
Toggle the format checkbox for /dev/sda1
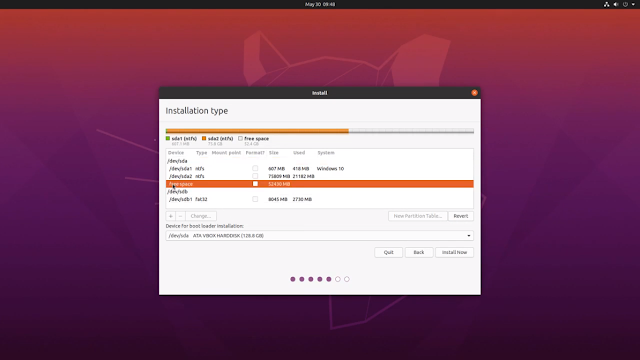coord(255,168)
